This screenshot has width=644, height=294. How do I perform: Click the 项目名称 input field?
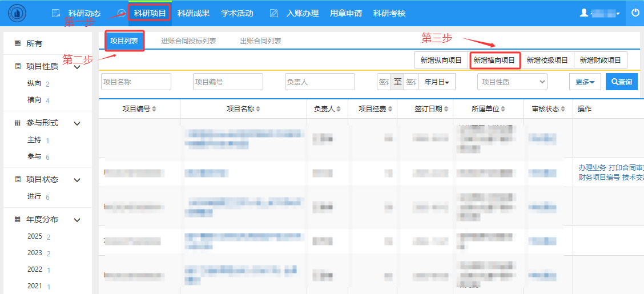(x=136, y=82)
